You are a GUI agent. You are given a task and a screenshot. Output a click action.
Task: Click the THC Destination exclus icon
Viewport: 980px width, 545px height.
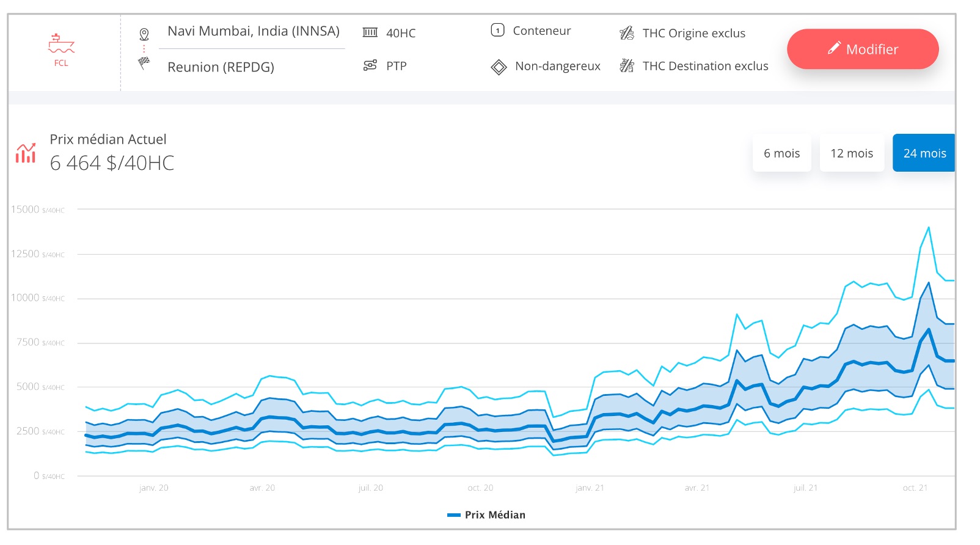coord(627,65)
